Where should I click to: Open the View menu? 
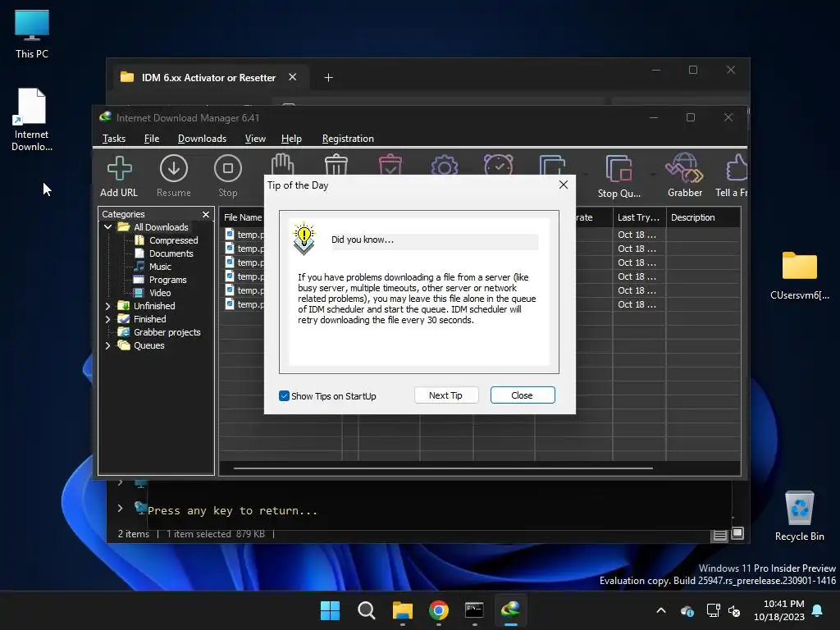click(255, 139)
